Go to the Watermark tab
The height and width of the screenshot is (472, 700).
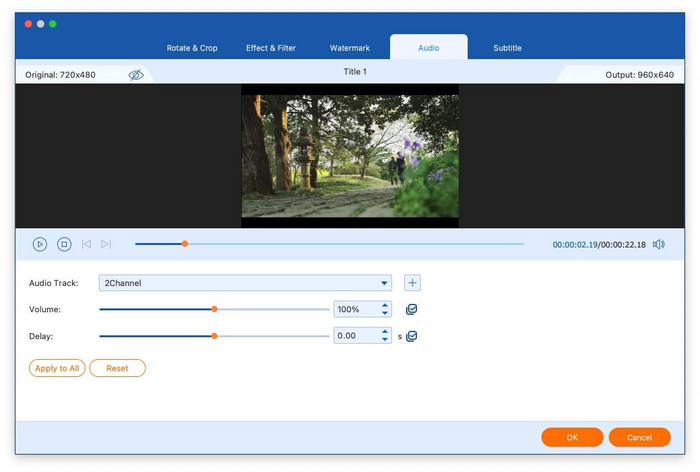click(350, 48)
